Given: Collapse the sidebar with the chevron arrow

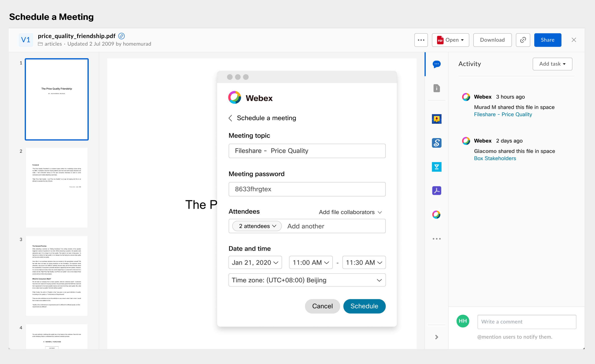Looking at the screenshot, I should tap(437, 337).
